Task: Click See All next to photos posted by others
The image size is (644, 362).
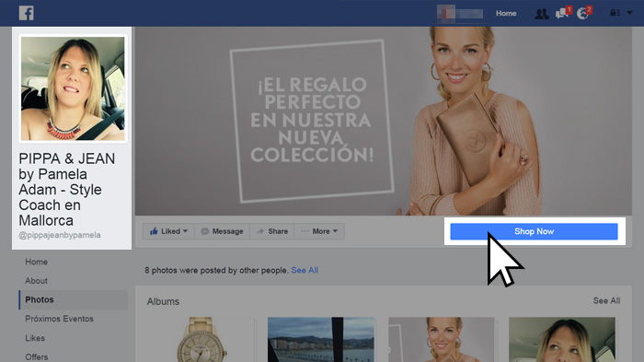Action: pos(305,270)
